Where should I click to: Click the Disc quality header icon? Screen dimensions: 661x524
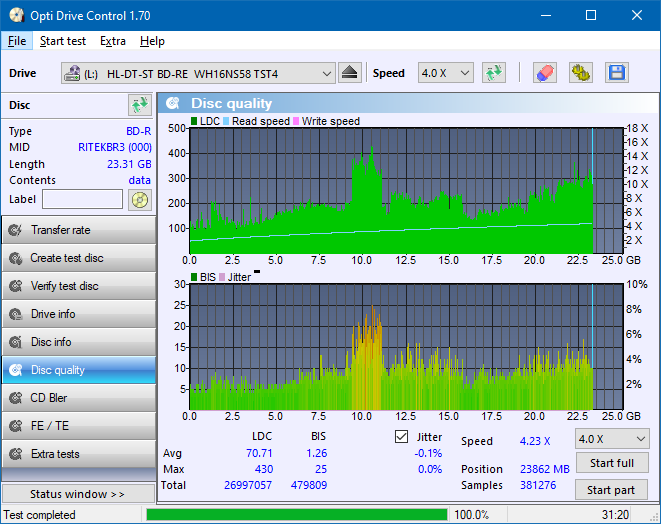173,103
